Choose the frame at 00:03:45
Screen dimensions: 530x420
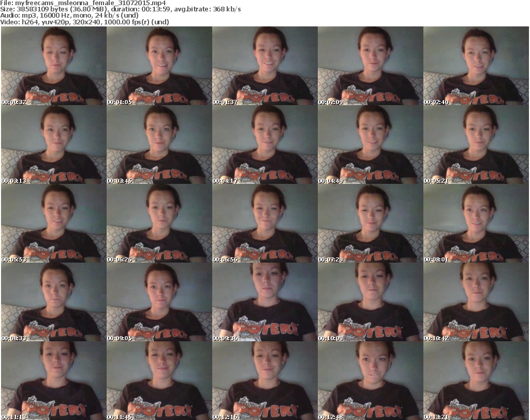pos(159,144)
